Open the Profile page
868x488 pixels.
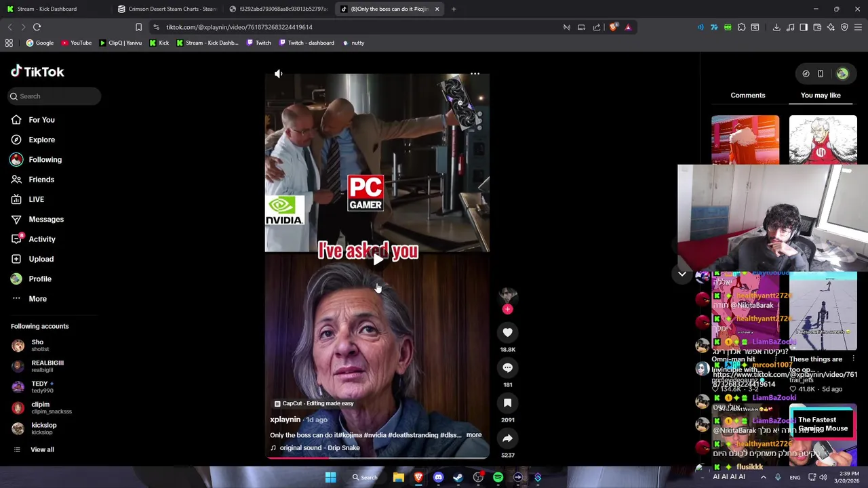point(40,279)
